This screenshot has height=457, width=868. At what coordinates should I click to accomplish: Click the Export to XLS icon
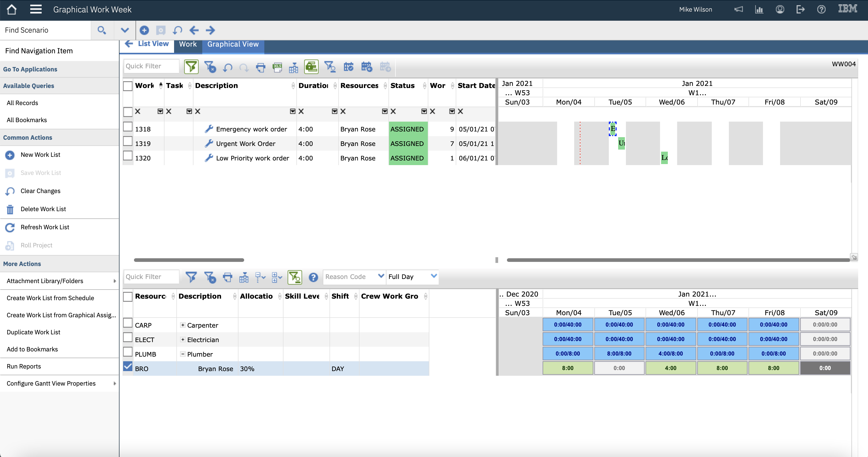click(277, 67)
